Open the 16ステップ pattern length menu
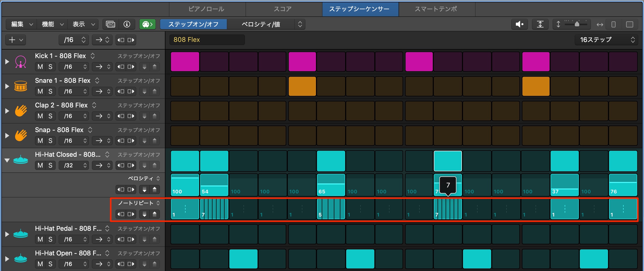 point(606,40)
